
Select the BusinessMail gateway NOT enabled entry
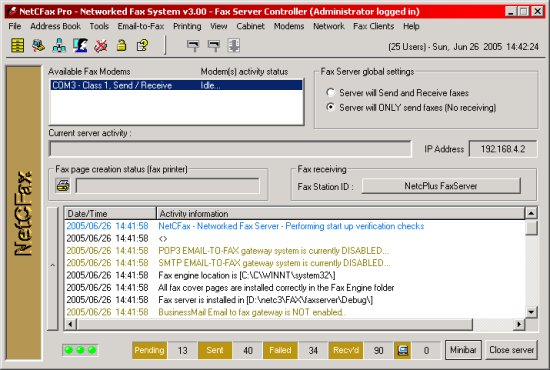[295, 312]
